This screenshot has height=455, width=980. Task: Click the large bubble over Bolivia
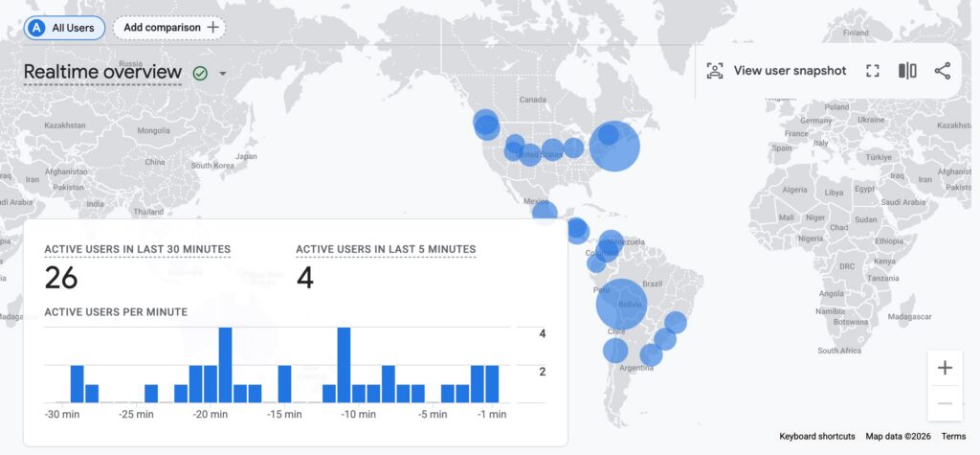coord(621,305)
